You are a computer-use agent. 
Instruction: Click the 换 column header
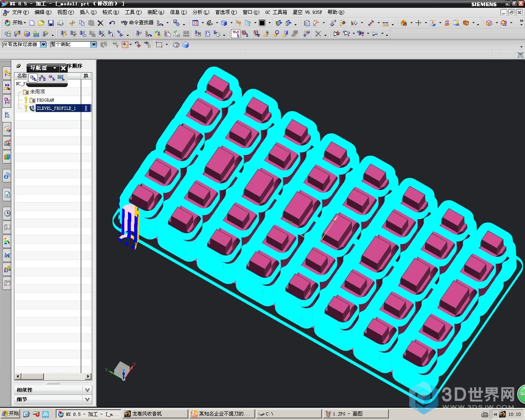click(86, 76)
